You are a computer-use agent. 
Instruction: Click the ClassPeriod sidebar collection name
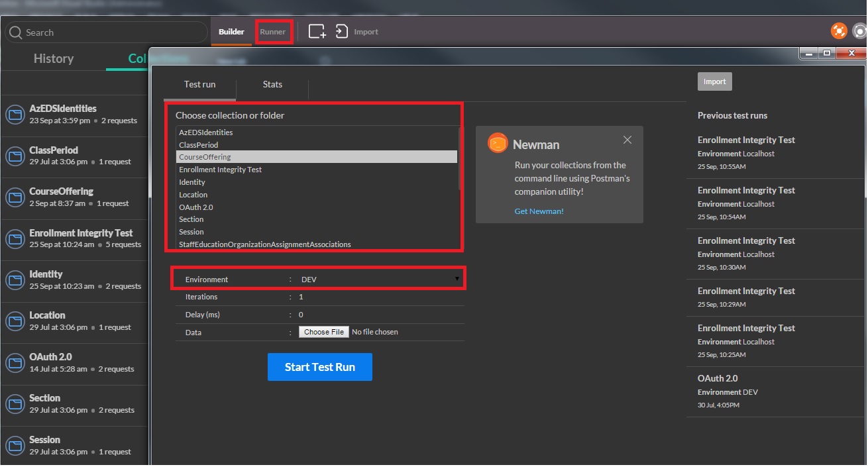54,150
